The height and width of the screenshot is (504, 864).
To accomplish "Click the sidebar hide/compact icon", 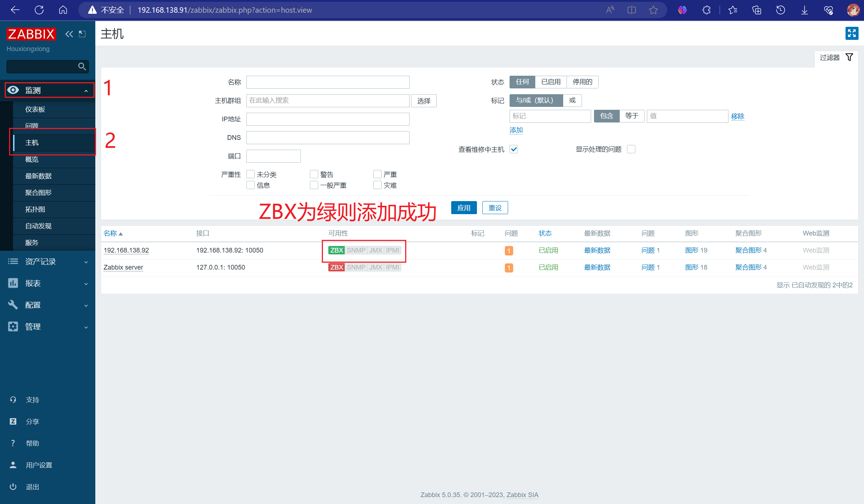I will pyautogui.click(x=82, y=34).
